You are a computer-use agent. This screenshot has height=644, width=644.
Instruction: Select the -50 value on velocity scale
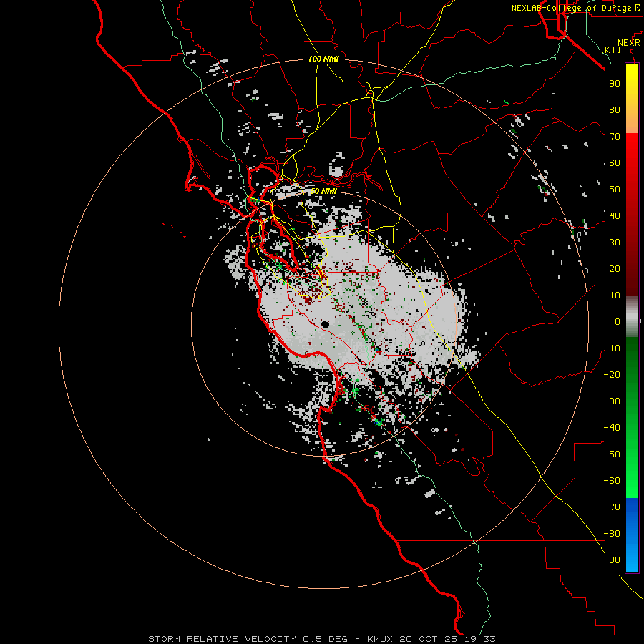pos(612,454)
